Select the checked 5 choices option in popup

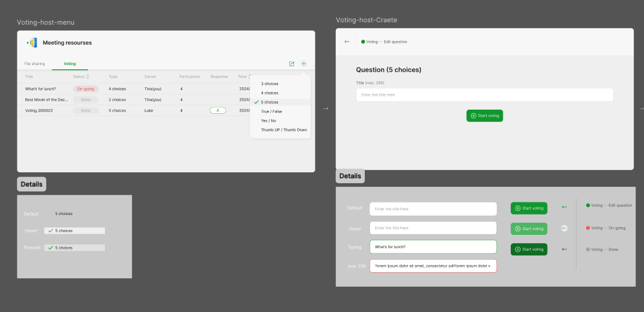point(270,102)
